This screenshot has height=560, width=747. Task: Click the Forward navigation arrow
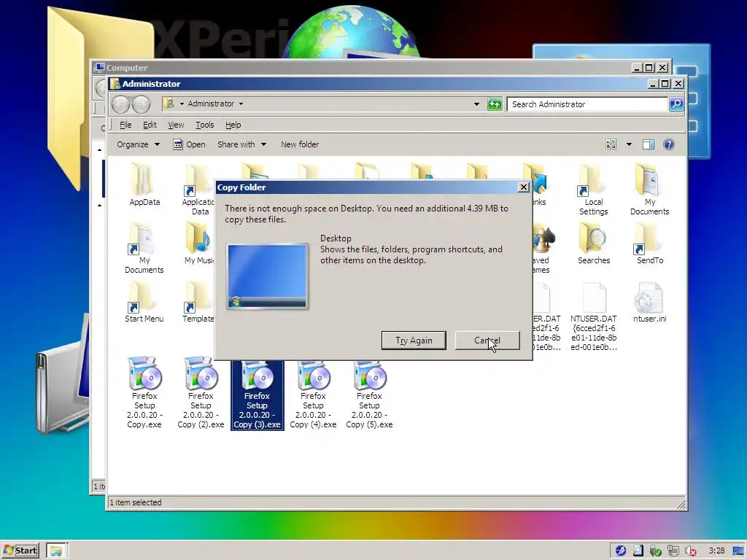coord(141,104)
